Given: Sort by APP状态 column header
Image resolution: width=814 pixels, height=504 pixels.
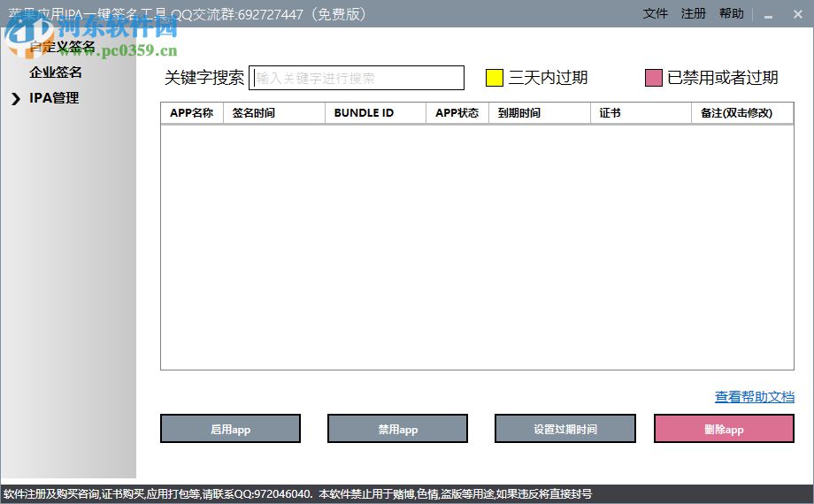Looking at the screenshot, I should 457,112.
